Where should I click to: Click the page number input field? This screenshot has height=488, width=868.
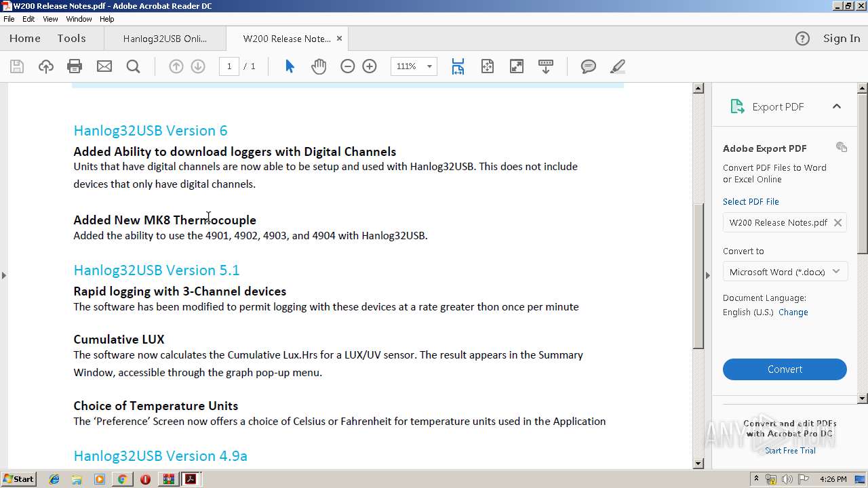coord(229,66)
